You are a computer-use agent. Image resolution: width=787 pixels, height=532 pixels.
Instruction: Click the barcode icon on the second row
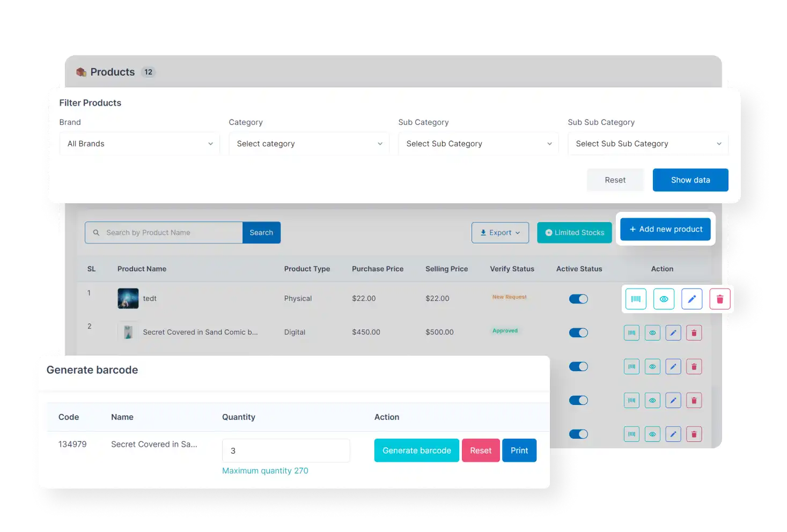tap(631, 332)
